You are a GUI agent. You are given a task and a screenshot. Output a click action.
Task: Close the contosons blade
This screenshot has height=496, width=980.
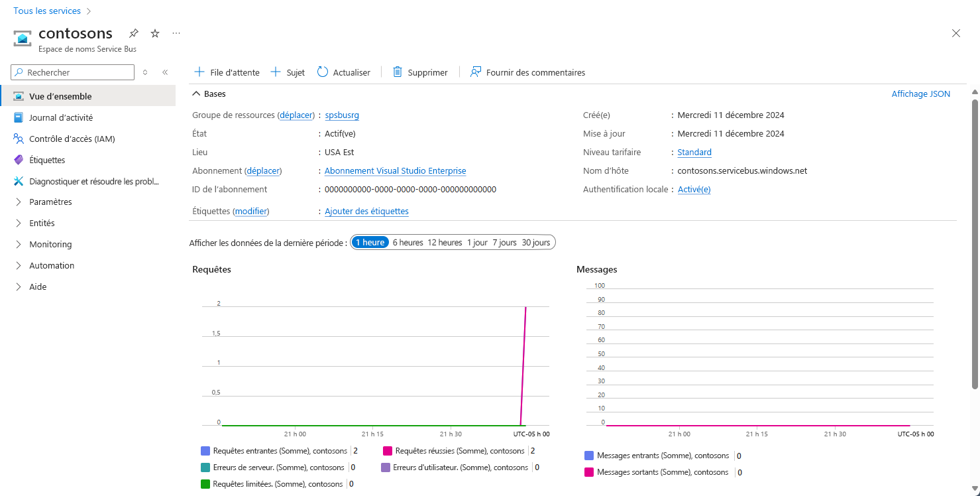(x=956, y=33)
